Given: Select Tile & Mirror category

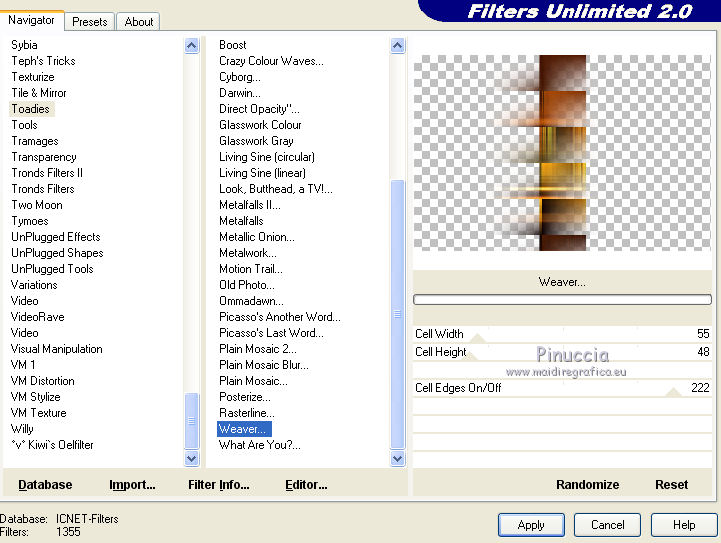Looking at the screenshot, I should pyautogui.click(x=39, y=93).
